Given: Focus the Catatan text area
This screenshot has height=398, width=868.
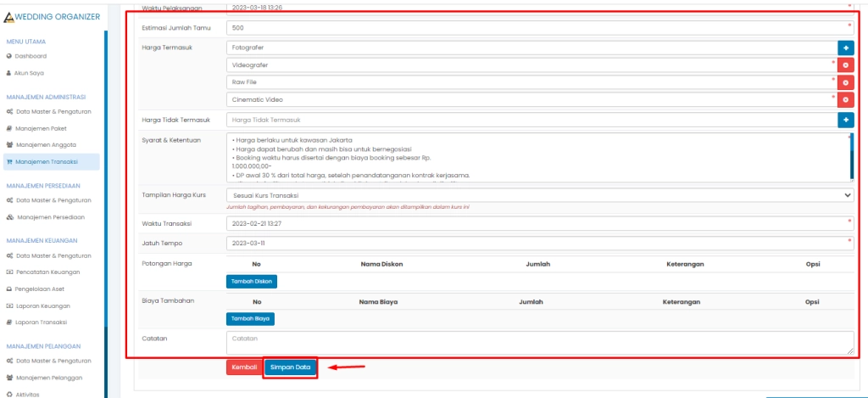Looking at the screenshot, I should pyautogui.click(x=540, y=343).
